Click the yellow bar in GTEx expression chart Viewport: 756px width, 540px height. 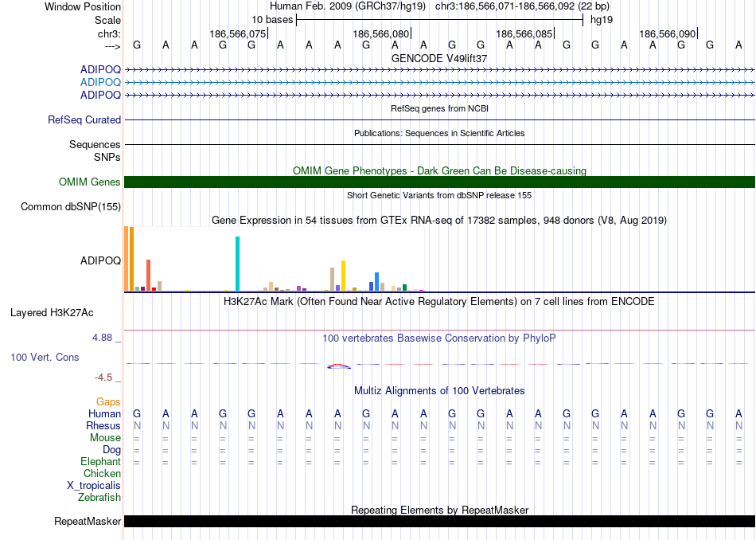pyautogui.click(x=343, y=276)
